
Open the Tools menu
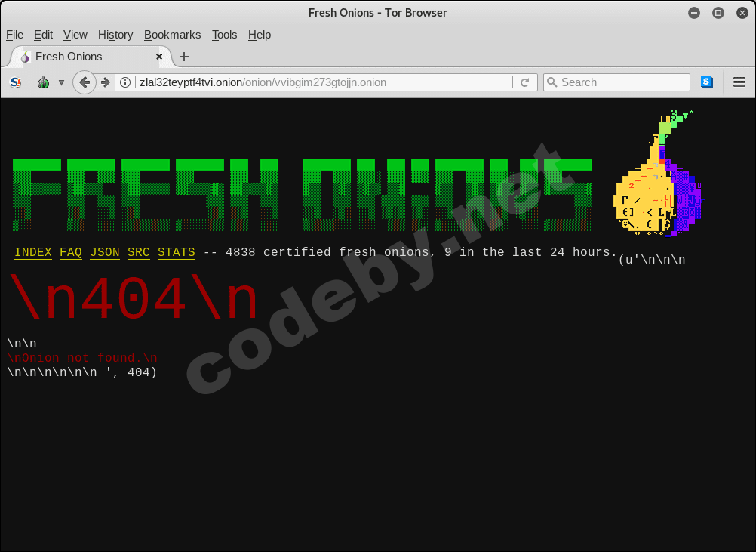(x=224, y=35)
